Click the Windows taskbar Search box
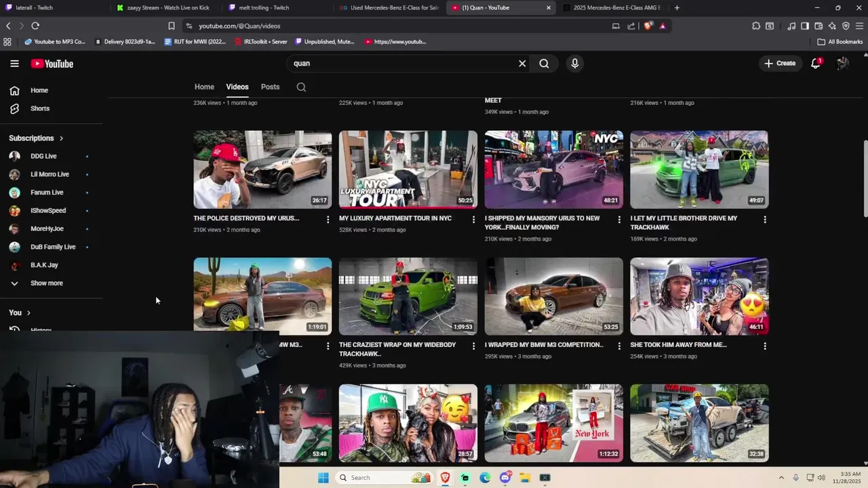This screenshot has width=868, height=488. [384, 478]
